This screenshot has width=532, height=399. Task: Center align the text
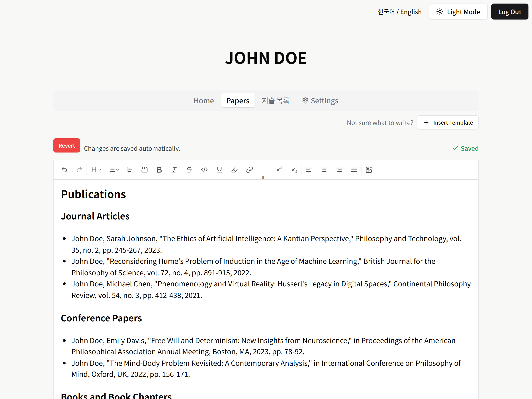pyautogui.click(x=324, y=170)
